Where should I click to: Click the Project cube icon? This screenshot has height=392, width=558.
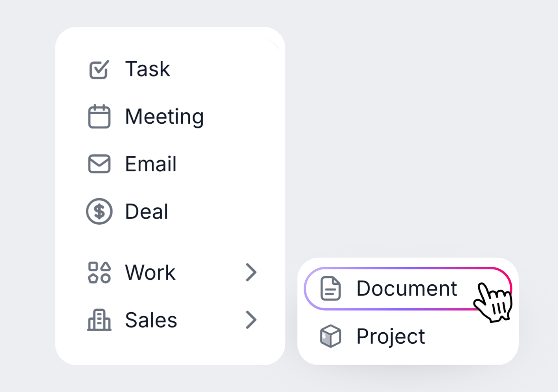[x=330, y=336]
